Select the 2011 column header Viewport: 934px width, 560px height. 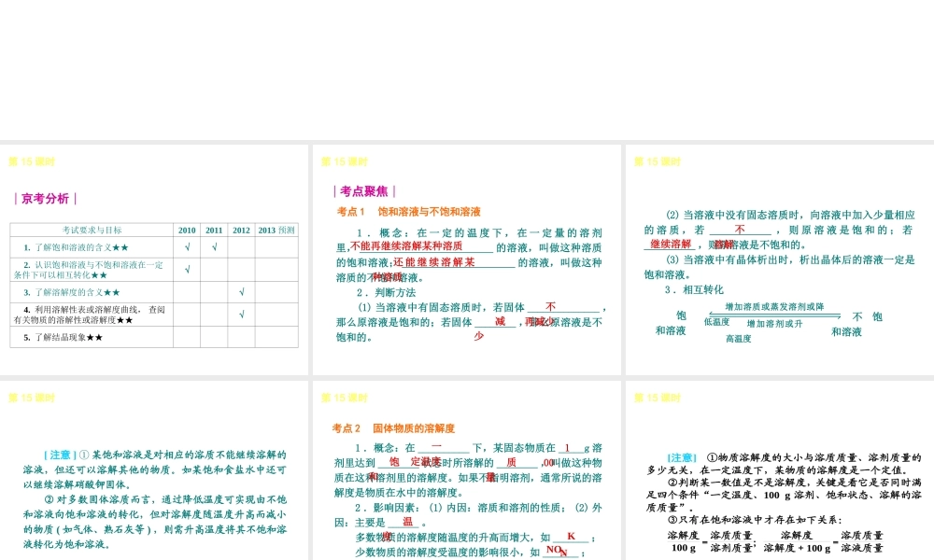[214, 230]
